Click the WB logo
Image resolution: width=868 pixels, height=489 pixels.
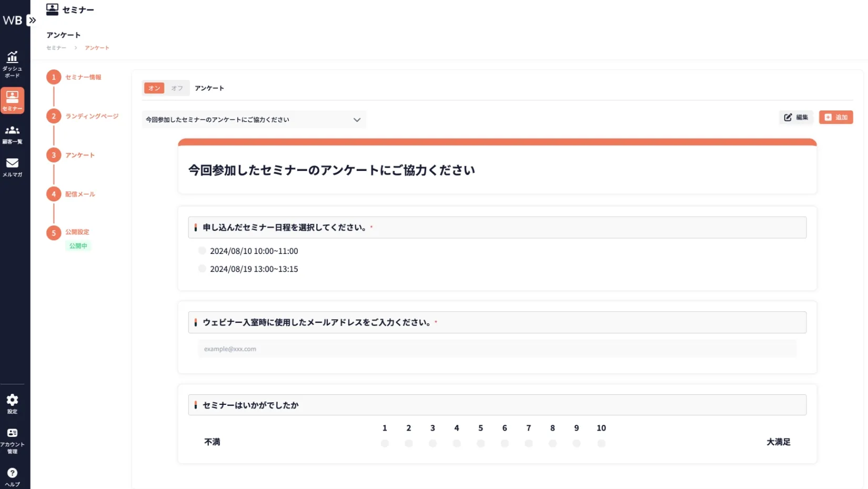[x=13, y=21]
